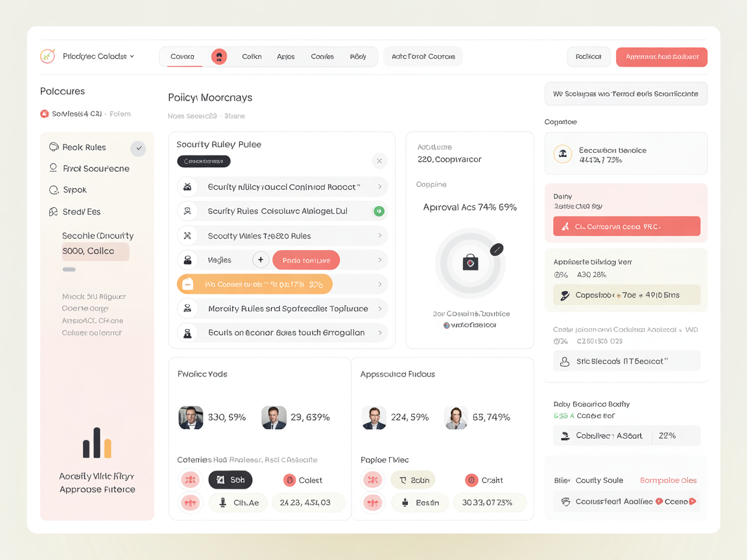The width and height of the screenshot is (747, 560).
Task: Select the Conies tab in the top bar
Action: tap(322, 56)
